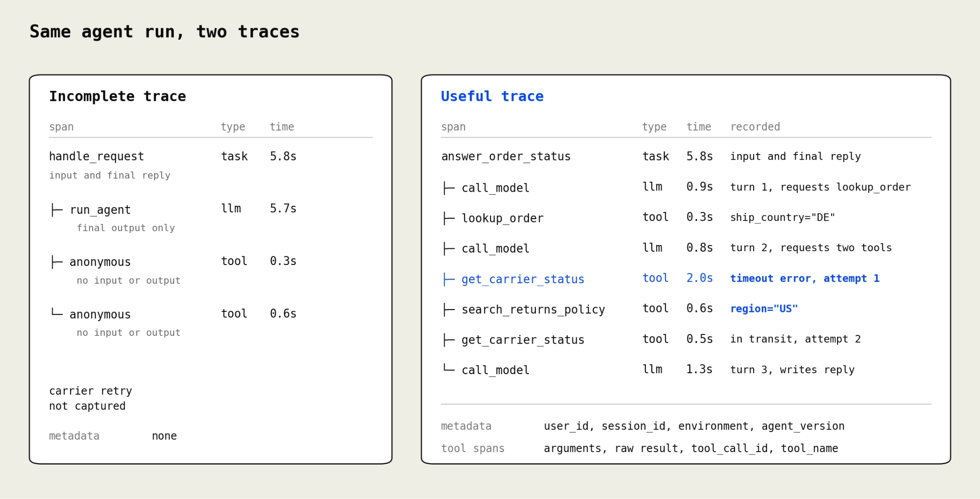Viewport: 980px width, 499px height.
Task: Click the search_returns_policy span
Action: [533, 310]
